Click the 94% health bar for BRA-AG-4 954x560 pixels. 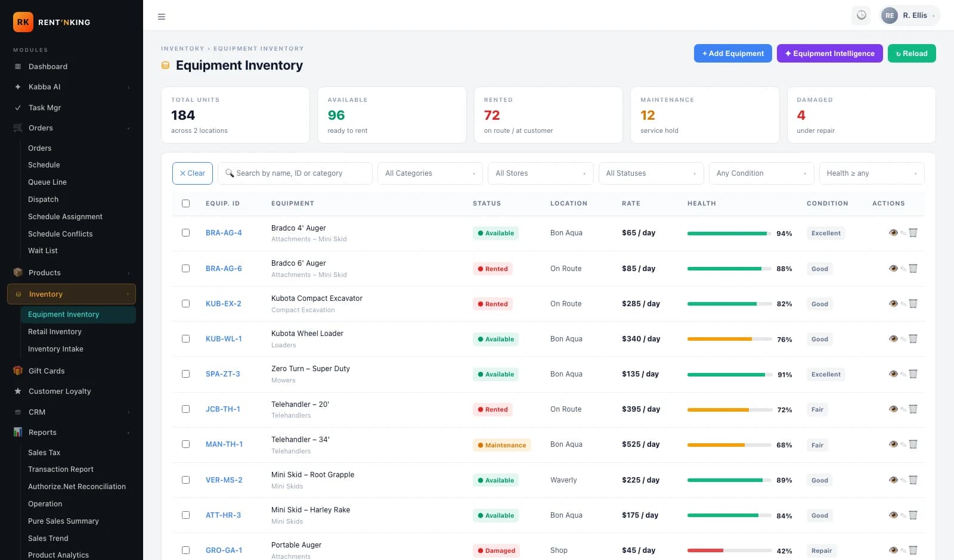[729, 234]
